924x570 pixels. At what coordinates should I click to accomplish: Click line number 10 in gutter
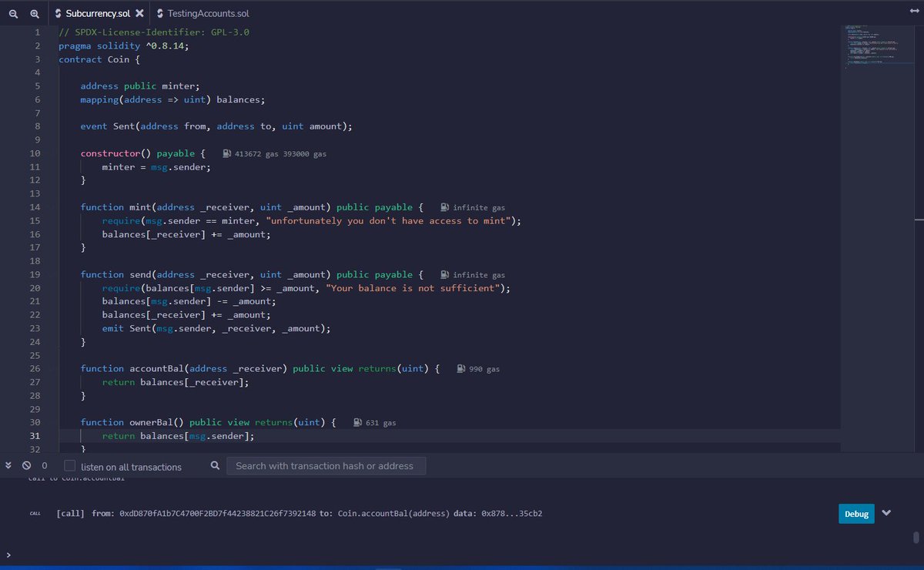(x=35, y=154)
